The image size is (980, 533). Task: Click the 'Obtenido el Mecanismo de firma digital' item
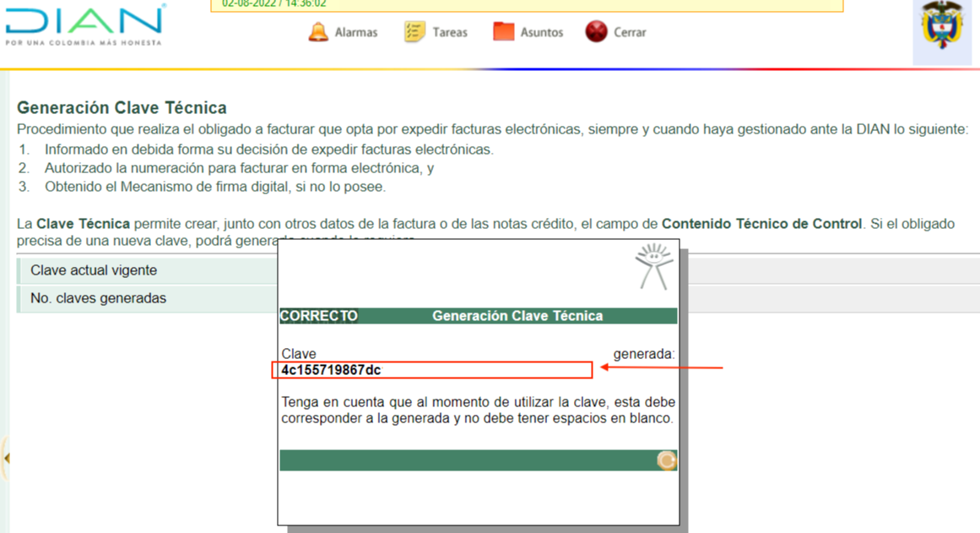(215, 187)
